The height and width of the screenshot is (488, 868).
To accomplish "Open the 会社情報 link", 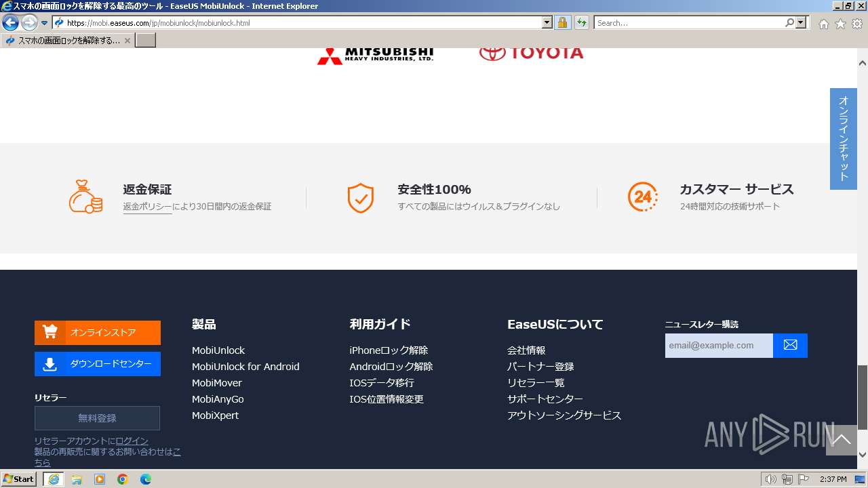I will click(526, 350).
